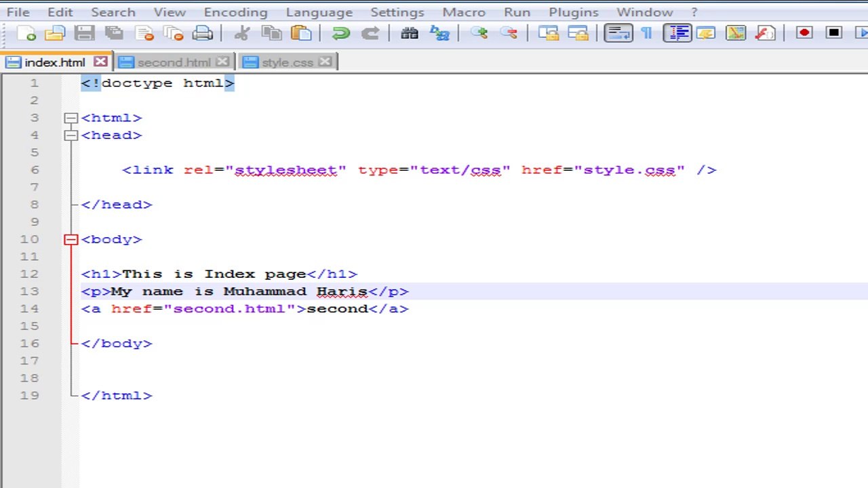Toggle the Show Indent Guide button
This screenshot has width=868, height=488.
point(677,33)
